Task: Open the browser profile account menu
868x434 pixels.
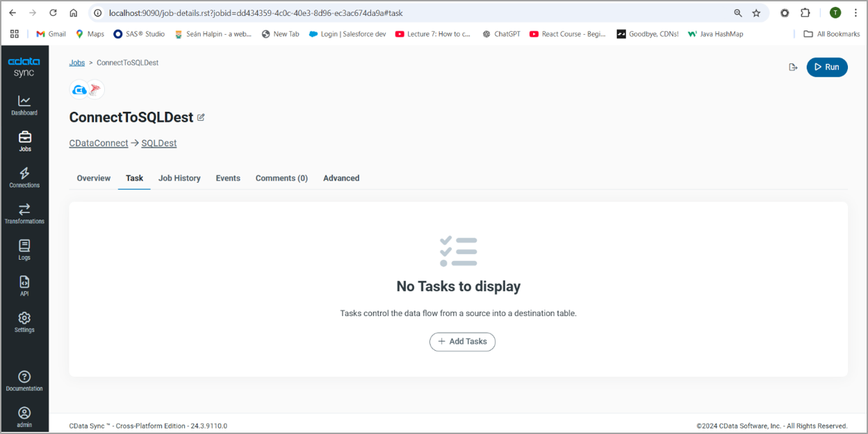Action: pos(835,12)
